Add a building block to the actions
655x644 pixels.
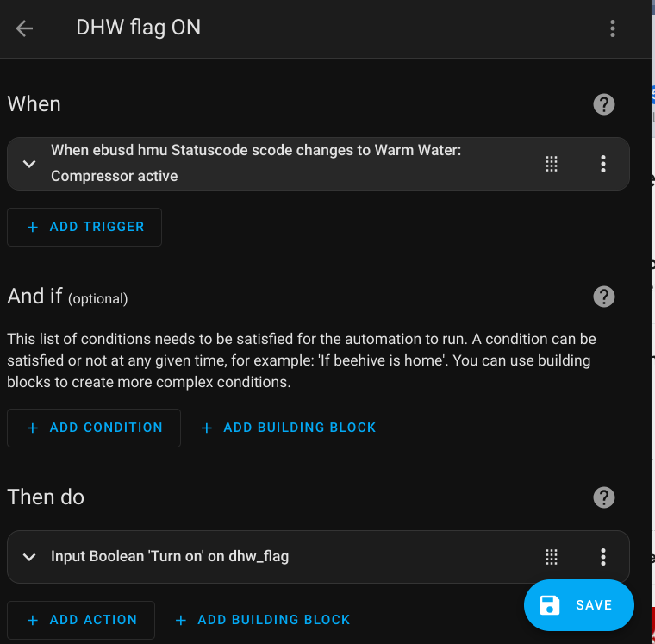(263, 620)
